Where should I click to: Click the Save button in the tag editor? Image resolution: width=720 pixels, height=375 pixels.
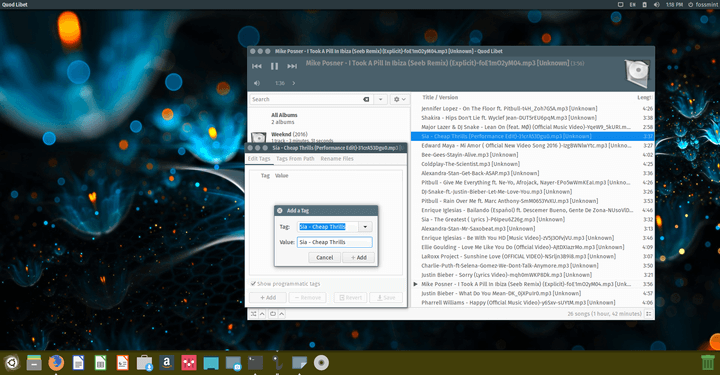pos(386,297)
